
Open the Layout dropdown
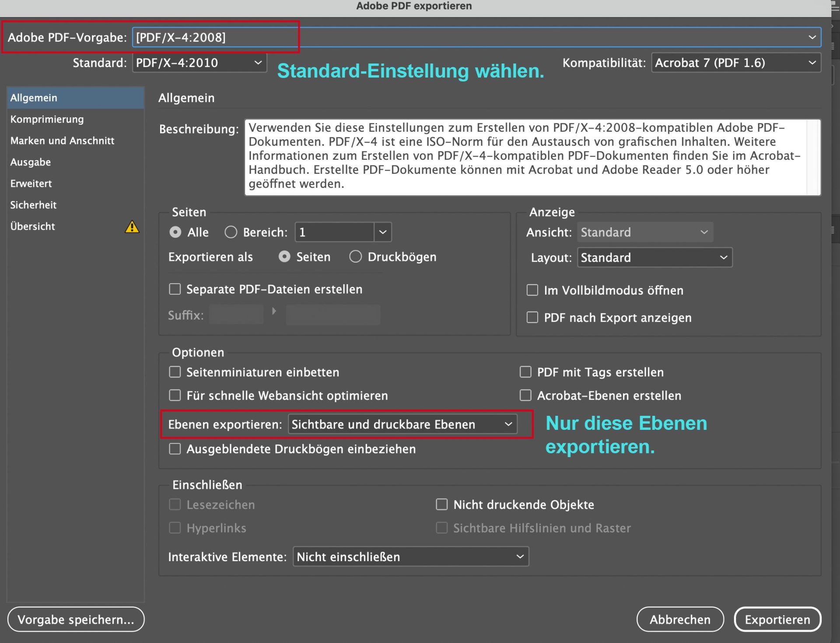654,257
